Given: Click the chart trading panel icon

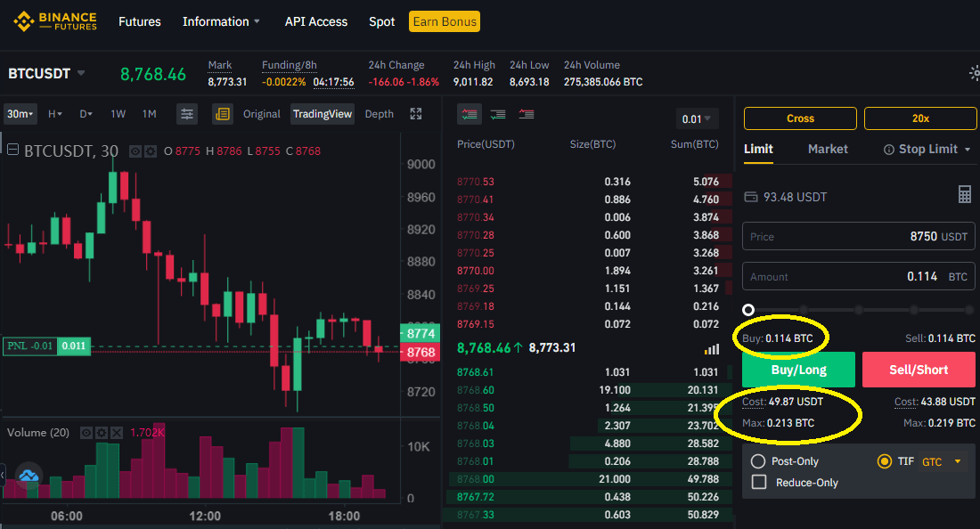Looking at the screenshot, I should pyautogui.click(x=223, y=114).
